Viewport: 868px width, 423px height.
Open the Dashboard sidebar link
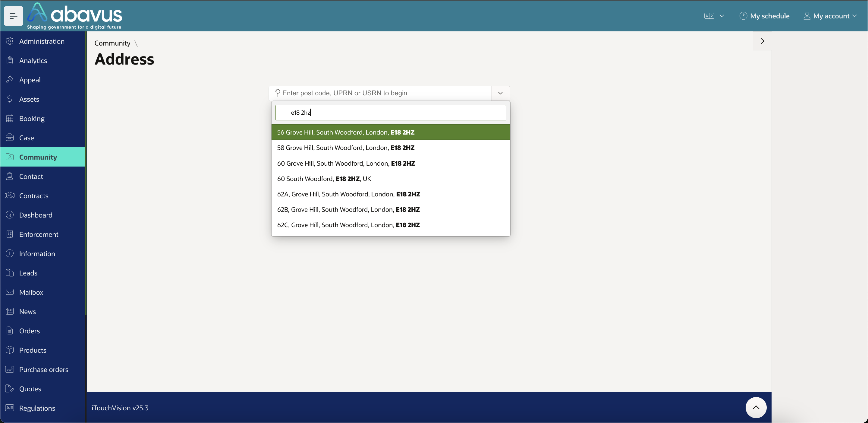[42, 215]
